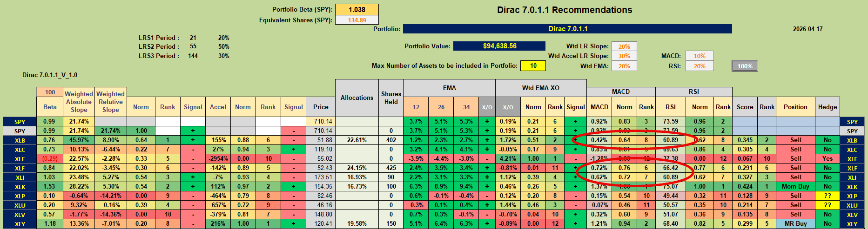The image size is (868, 229).
Task: Select the XLY RSI value 68.40
Action: point(670,223)
